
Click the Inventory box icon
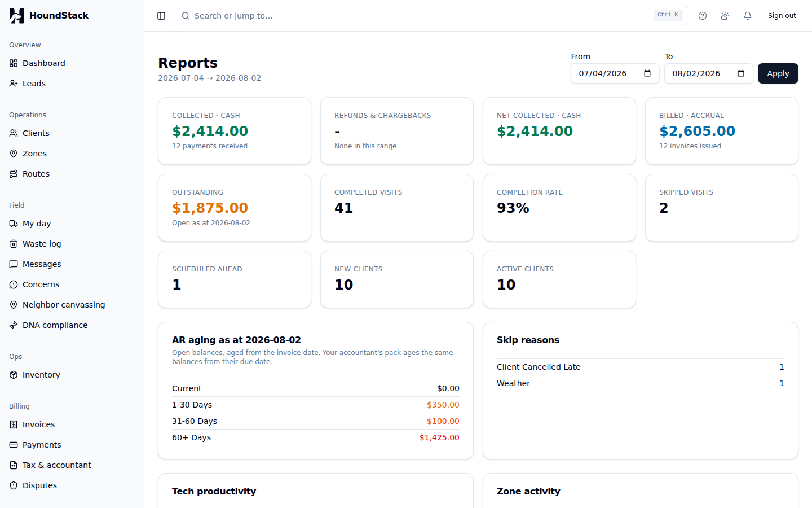[x=14, y=375]
